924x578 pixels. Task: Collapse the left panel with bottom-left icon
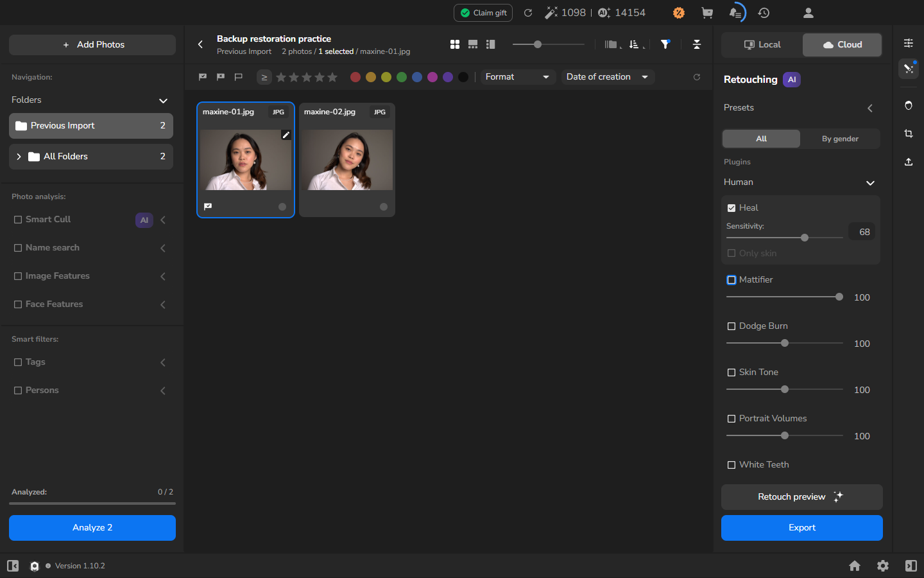pyautogui.click(x=13, y=566)
